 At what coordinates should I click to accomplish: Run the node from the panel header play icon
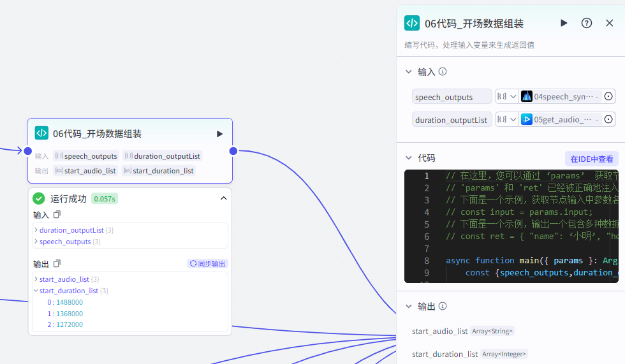[x=564, y=23]
